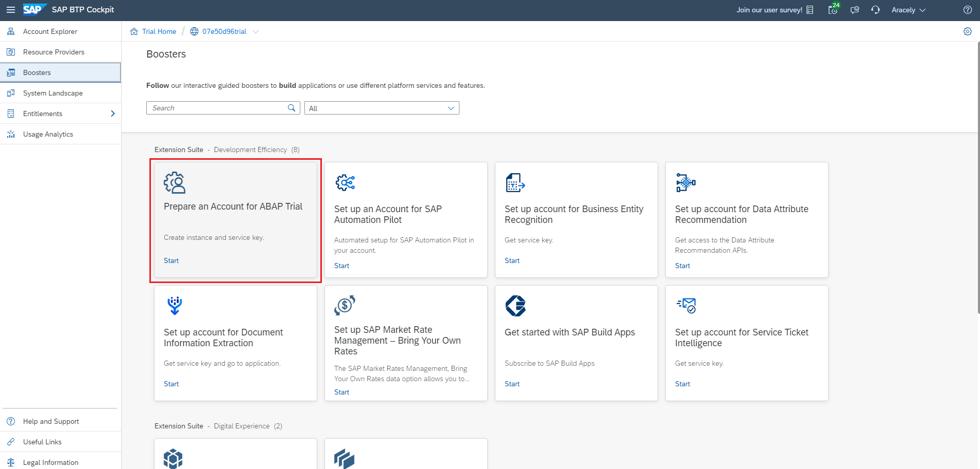The image size is (980, 469).
Task: Start the SAP Build Apps booster
Action: [x=512, y=384]
